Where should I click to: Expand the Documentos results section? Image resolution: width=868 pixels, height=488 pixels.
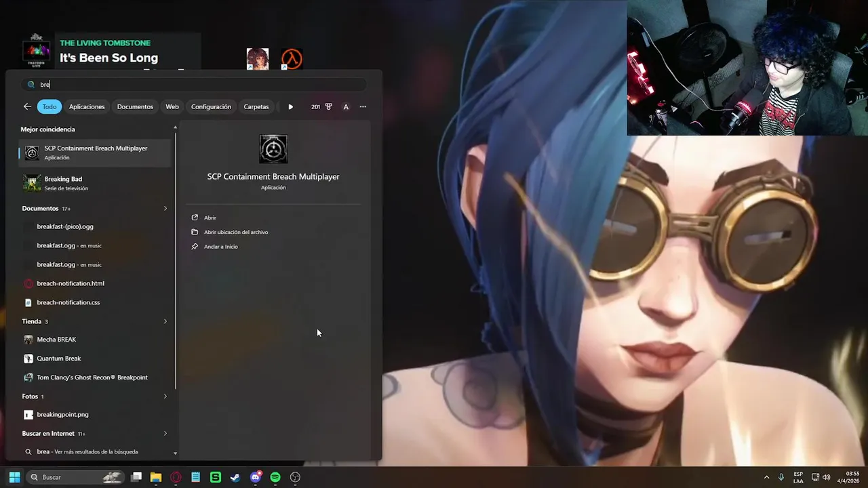pyautogui.click(x=165, y=208)
